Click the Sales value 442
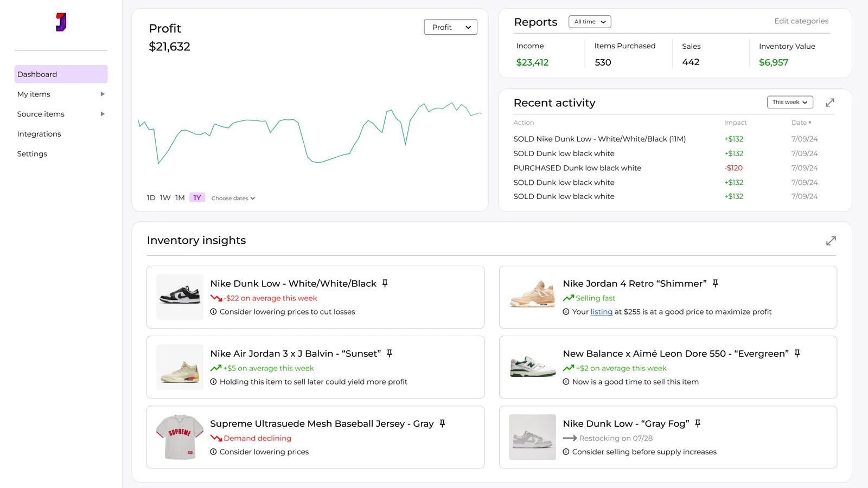Viewport: 868px width, 488px height. 691,62
